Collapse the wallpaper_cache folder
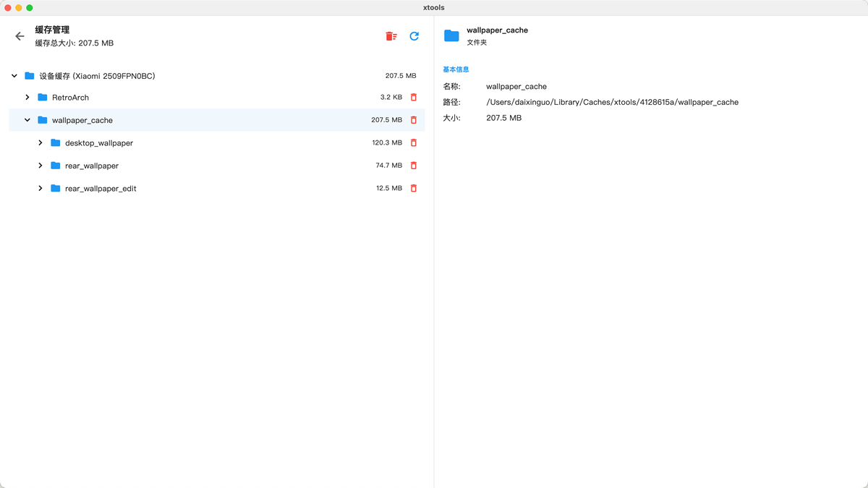 (27, 120)
